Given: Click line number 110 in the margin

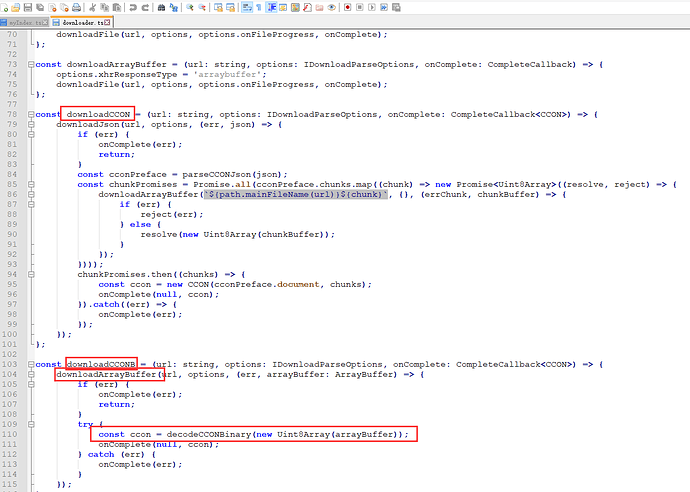Looking at the screenshot, I should pos(10,434).
